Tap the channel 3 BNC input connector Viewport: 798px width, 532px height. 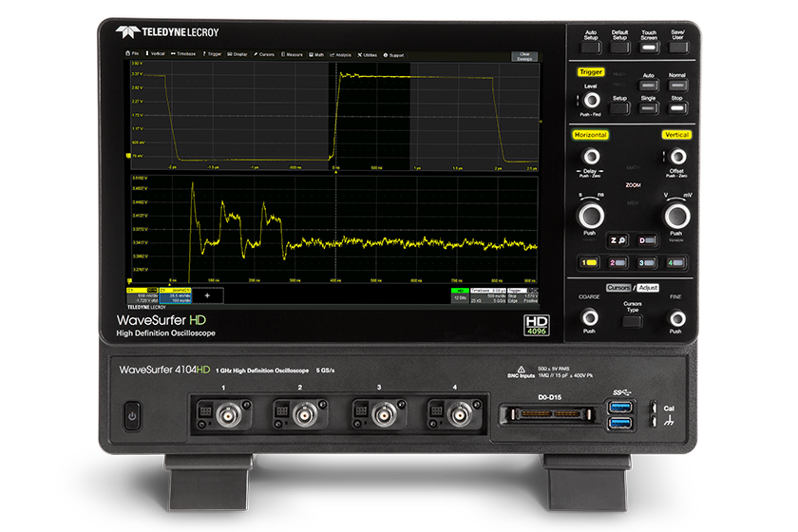pos(384,415)
